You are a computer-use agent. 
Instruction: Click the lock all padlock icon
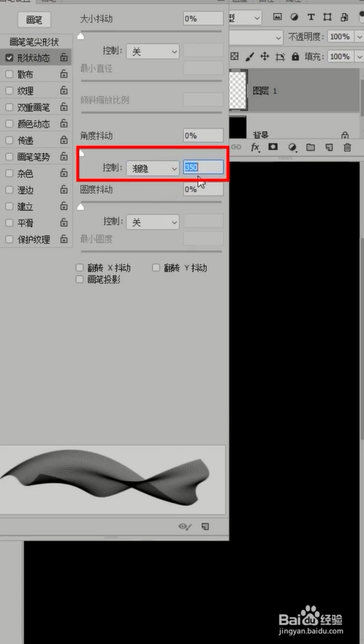click(x=295, y=56)
